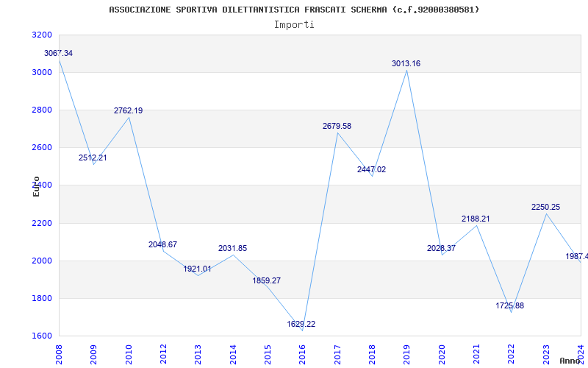Click the Anno x-axis title
Image resolution: width=588 pixels, height=368 pixels.
pyautogui.click(x=570, y=361)
